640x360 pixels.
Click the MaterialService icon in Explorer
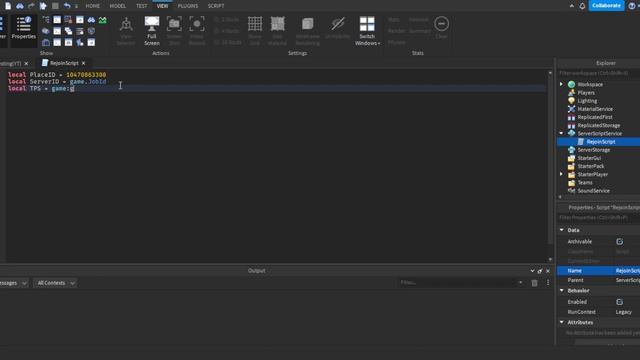(x=571, y=109)
